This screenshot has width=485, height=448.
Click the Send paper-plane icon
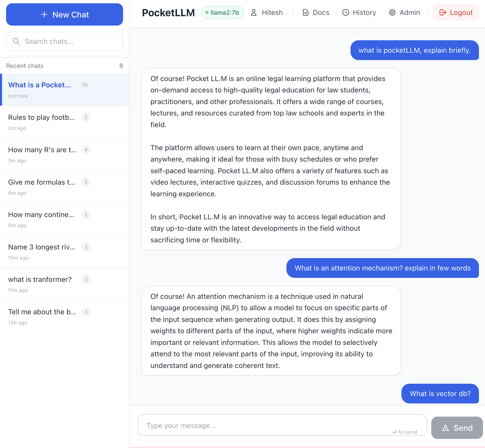point(445,428)
